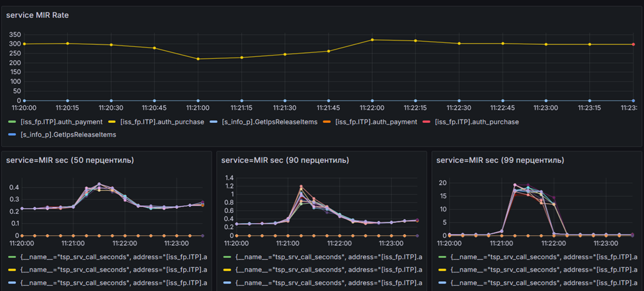Select orange [iss_fp.ITP].auth_payment legend label

pyautogui.click(x=376, y=122)
